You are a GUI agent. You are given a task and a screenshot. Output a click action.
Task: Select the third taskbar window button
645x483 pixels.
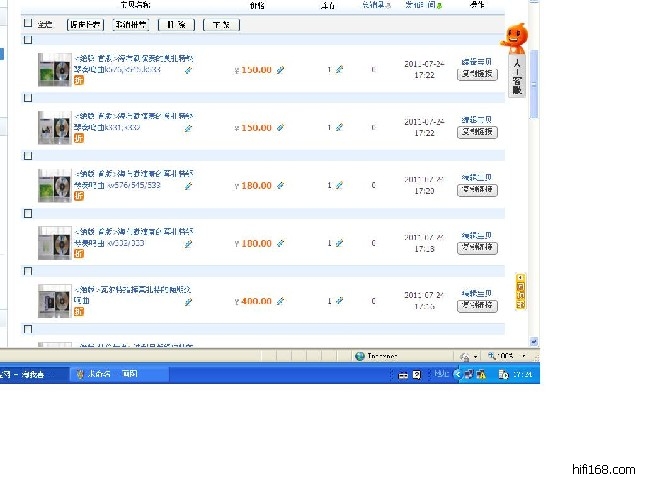[130, 374]
